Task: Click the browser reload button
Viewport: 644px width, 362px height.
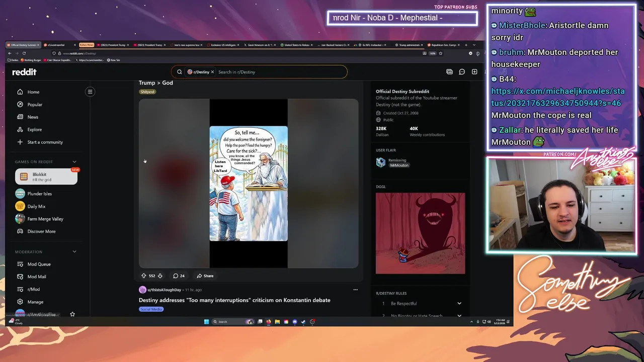Action: coord(24,53)
